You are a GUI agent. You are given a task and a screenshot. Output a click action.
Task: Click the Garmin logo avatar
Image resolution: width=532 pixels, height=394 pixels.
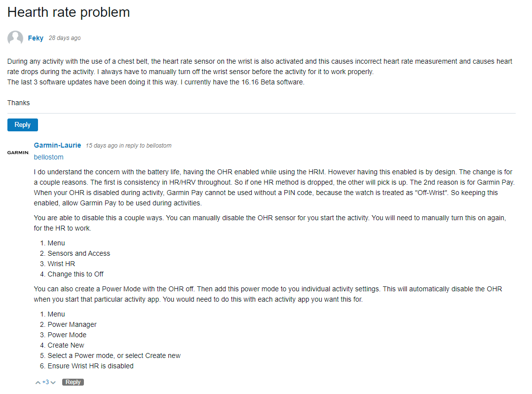(18, 153)
